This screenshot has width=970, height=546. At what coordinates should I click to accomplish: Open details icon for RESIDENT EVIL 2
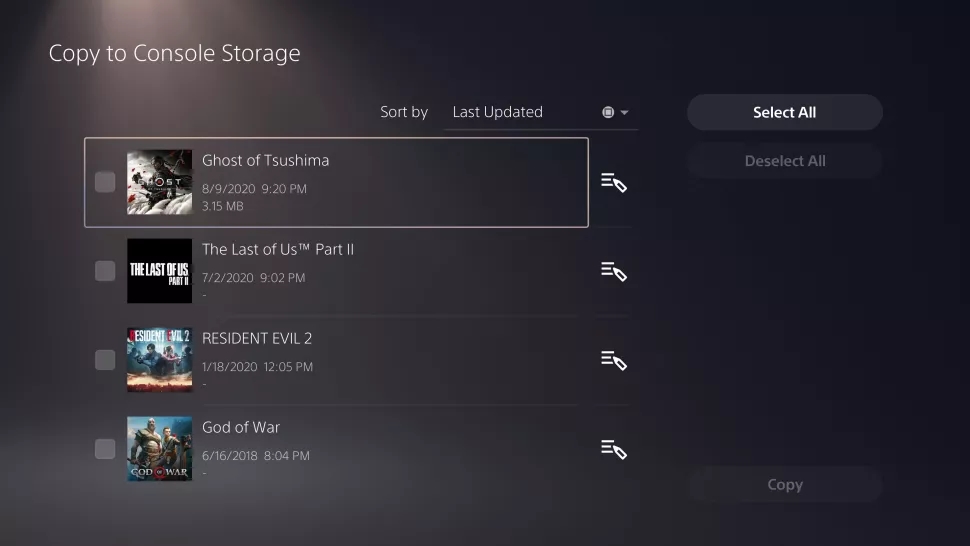pyautogui.click(x=613, y=360)
